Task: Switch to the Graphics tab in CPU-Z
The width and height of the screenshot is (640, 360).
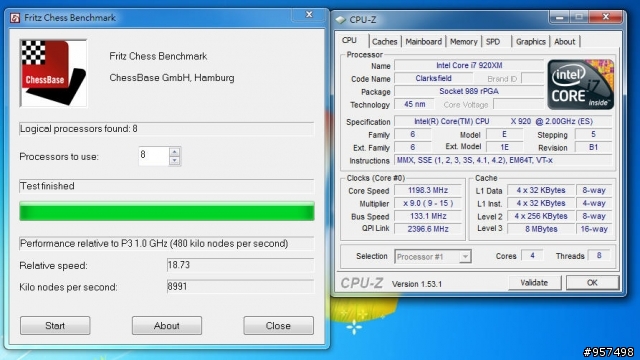Action: pos(530,42)
